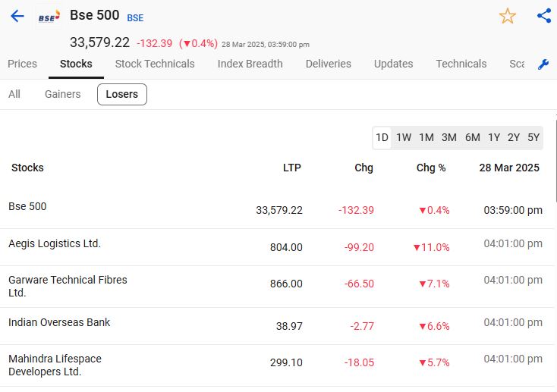The image size is (557, 392).
Task: Open Aegis Logistics Ltd. stock
Action: point(55,243)
